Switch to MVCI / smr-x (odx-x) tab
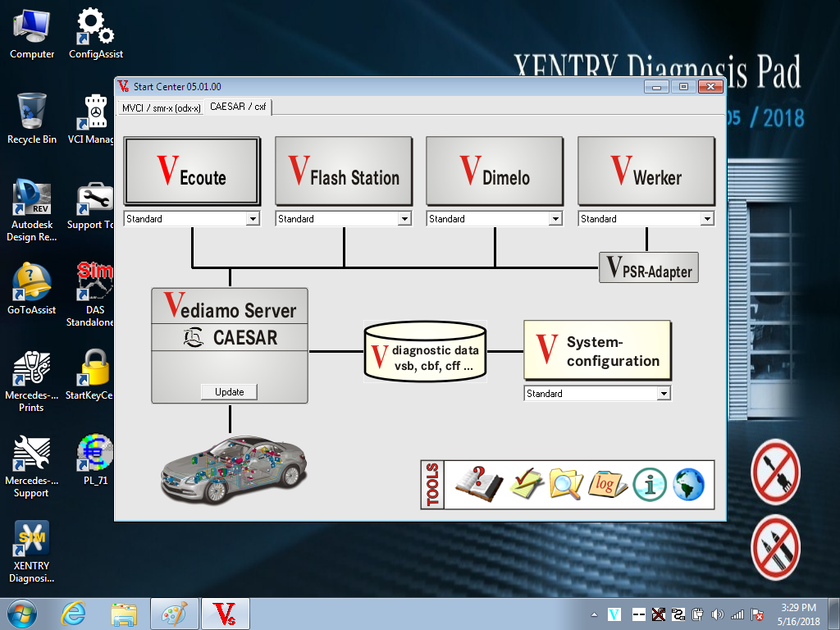840x630 pixels. click(161, 107)
